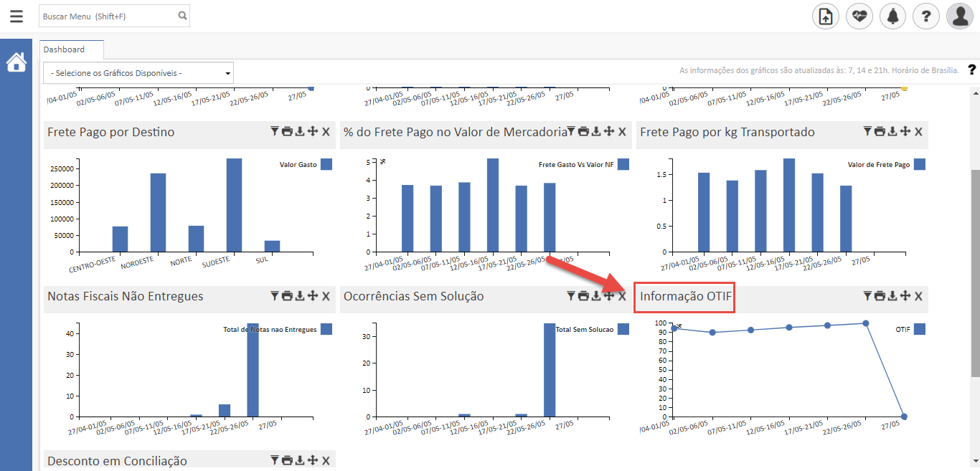The image size is (980, 471).
Task: Open the hamburger main menu
Action: click(16, 16)
